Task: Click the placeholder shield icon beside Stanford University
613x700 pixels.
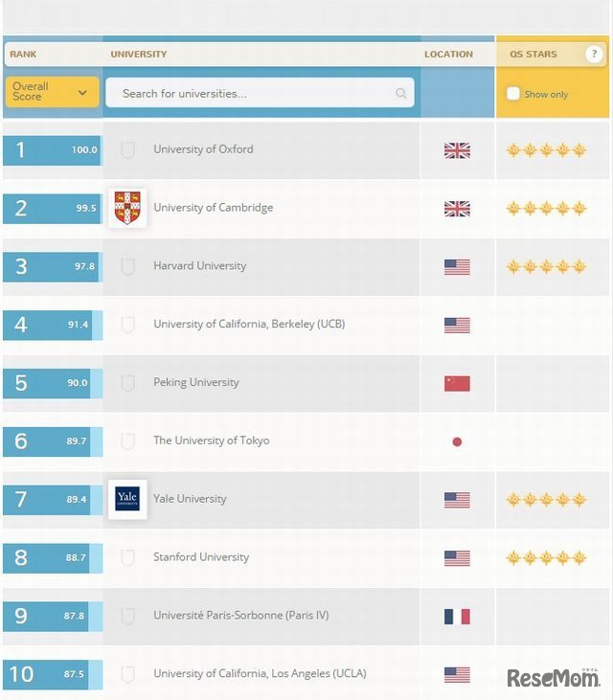Action: coord(127,557)
